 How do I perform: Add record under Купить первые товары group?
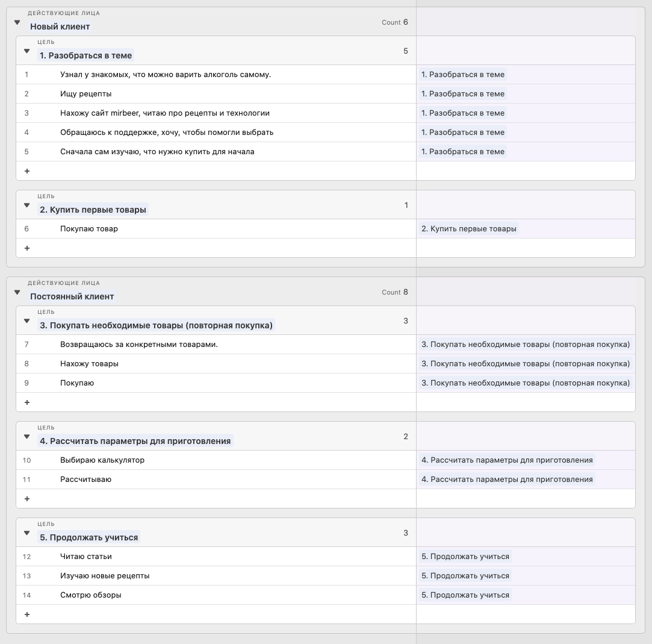pyautogui.click(x=26, y=248)
